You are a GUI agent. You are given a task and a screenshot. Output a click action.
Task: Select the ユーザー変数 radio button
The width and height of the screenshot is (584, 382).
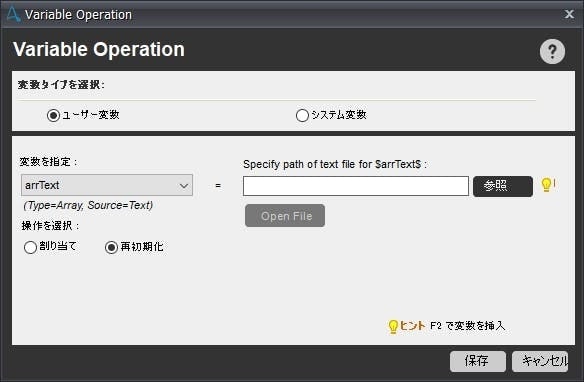click(53, 115)
